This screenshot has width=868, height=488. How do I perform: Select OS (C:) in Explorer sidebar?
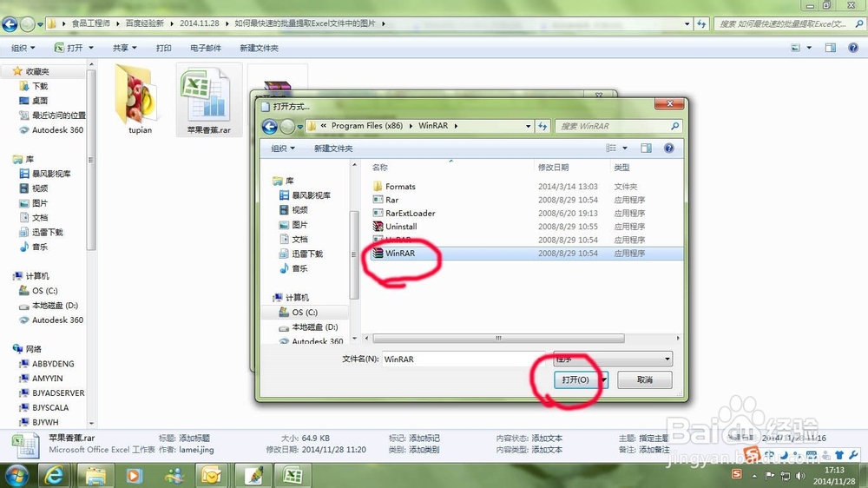point(44,291)
